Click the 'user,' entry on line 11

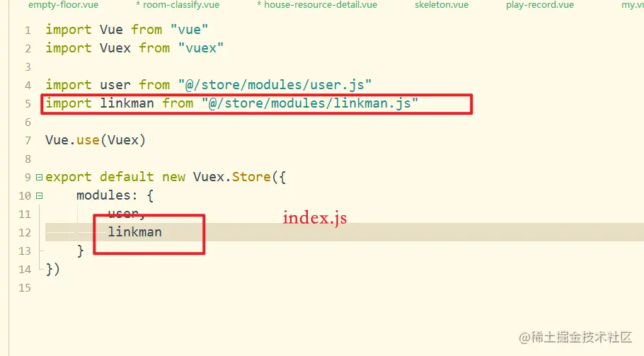(x=127, y=213)
